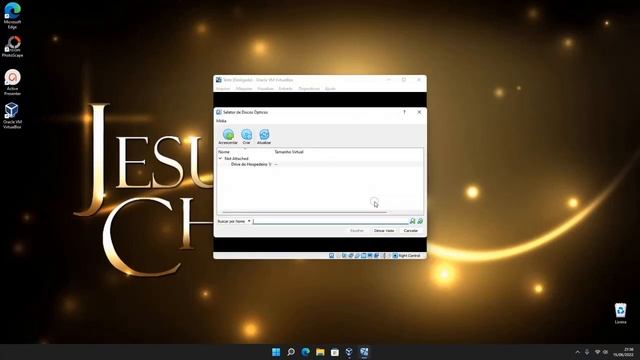
Task: Open Visualizar menu in VirtualBox VM window
Action: pyautogui.click(x=265, y=89)
